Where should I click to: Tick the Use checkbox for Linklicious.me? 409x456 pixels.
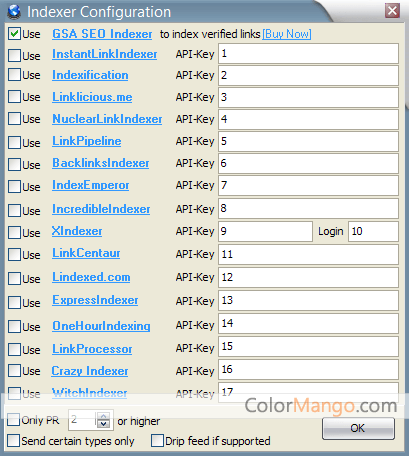[14, 97]
